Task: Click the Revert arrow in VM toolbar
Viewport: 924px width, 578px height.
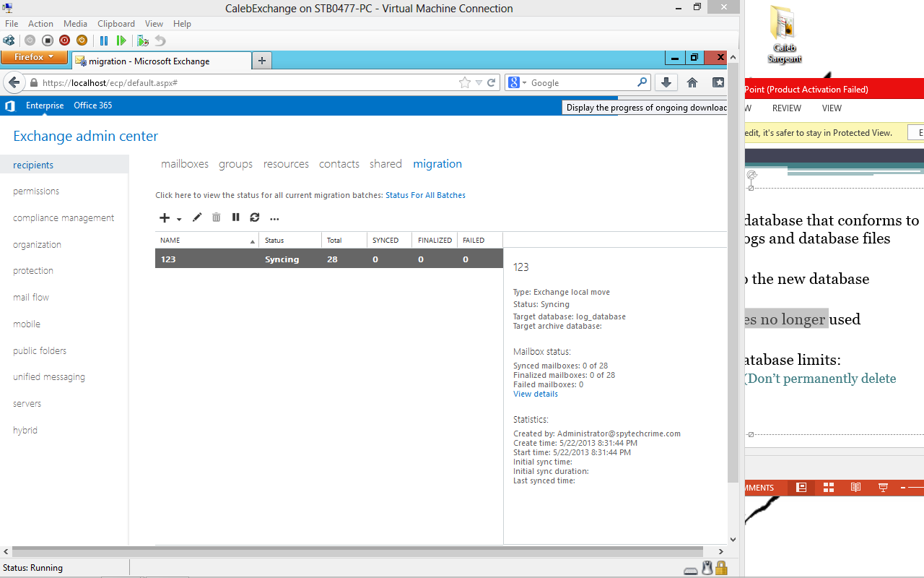Action: click(160, 40)
